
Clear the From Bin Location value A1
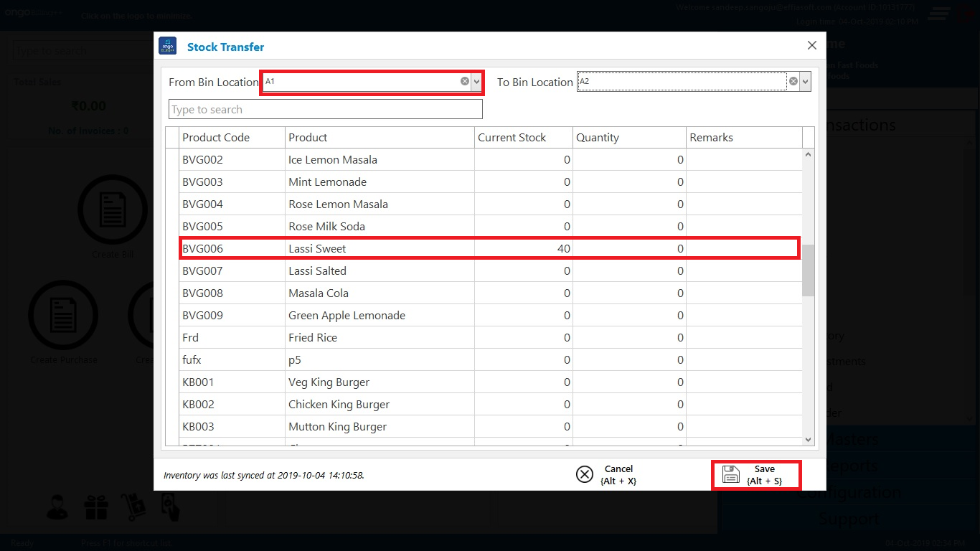465,82
